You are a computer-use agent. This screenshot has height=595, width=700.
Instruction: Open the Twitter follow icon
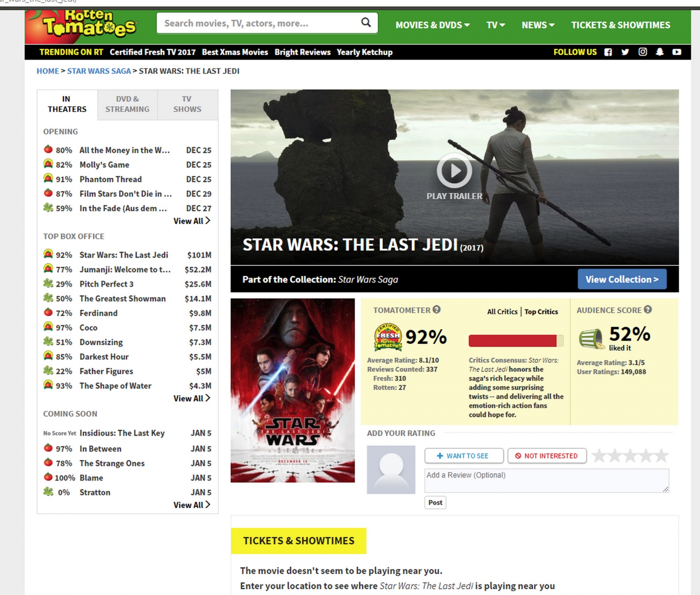tap(625, 52)
